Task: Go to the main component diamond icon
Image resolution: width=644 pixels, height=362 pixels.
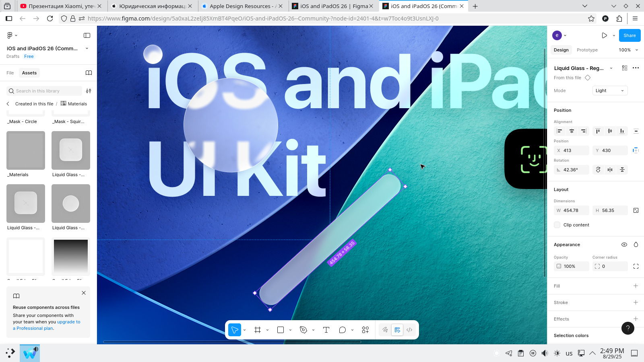Action: pyautogui.click(x=588, y=78)
